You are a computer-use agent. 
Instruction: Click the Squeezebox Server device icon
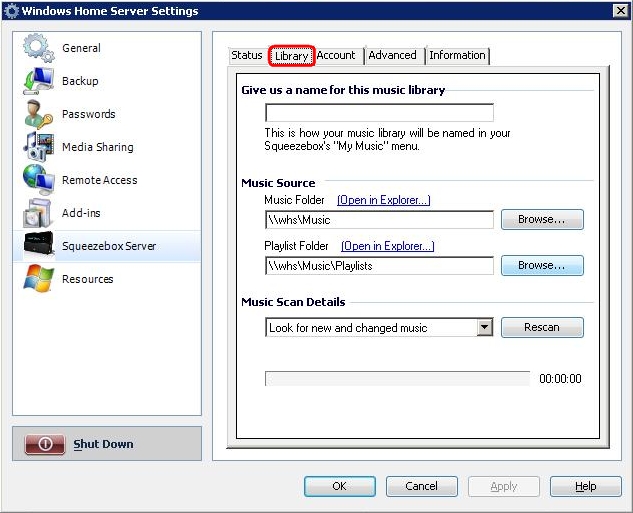(38, 246)
